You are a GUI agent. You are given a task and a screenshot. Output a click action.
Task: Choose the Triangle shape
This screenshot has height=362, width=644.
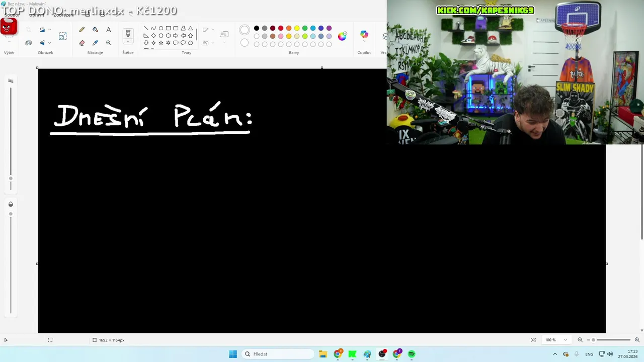[x=190, y=28]
